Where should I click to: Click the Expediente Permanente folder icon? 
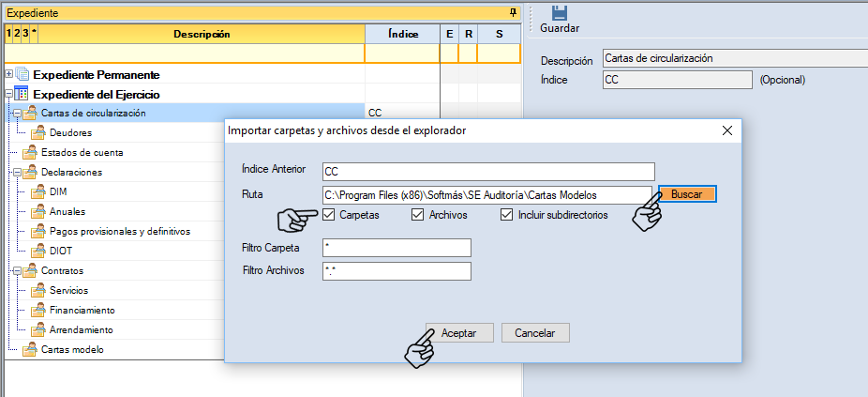[23, 74]
